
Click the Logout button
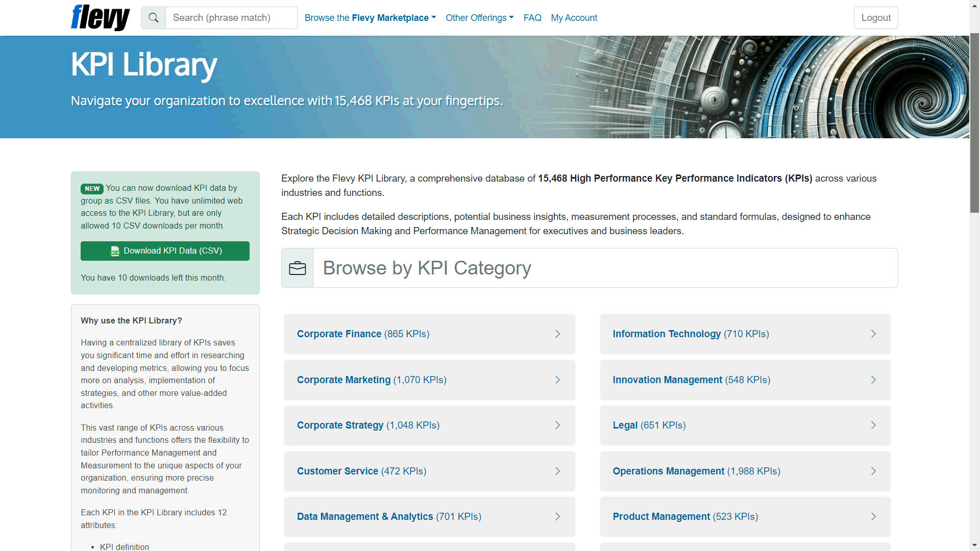pos(876,18)
